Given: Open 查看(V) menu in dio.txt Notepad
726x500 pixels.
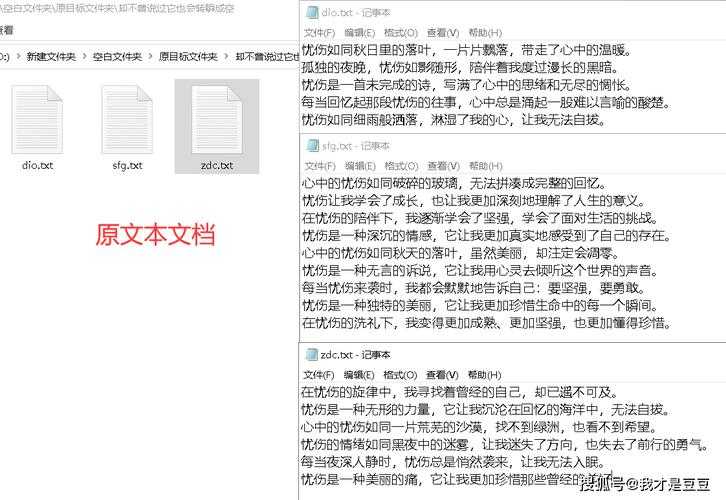Looking at the screenshot, I should click(443, 33).
